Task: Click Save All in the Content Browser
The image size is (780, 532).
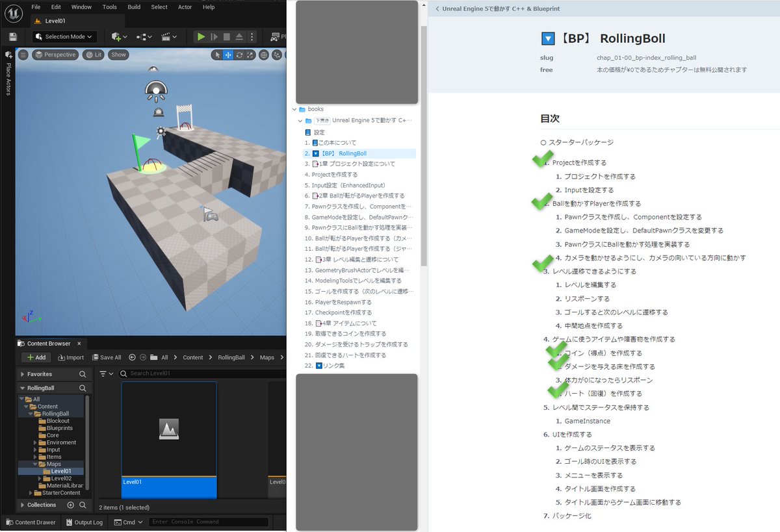Action: 107,357
